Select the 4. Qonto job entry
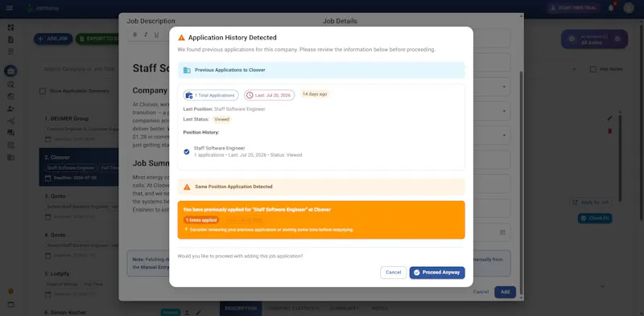 point(79,244)
